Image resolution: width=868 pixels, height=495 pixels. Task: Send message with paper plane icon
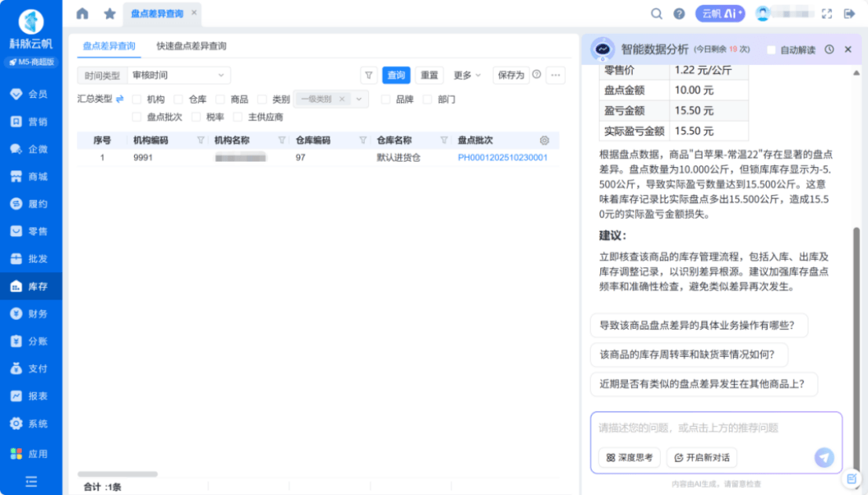824,457
